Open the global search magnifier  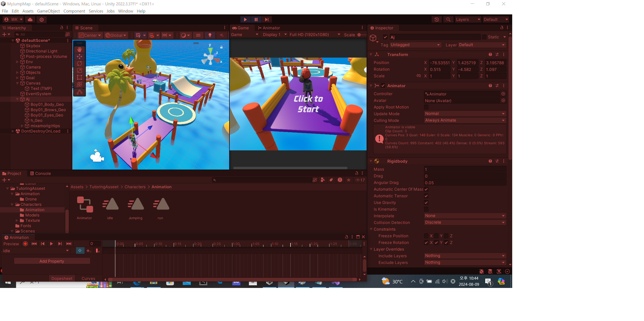448,19
